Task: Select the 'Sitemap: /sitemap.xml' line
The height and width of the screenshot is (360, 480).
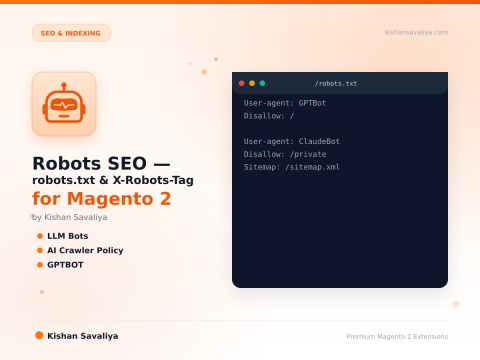Action: (x=291, y=167)
